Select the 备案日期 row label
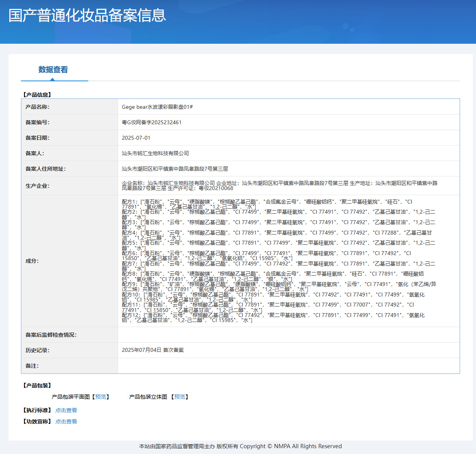 (38, 138)
